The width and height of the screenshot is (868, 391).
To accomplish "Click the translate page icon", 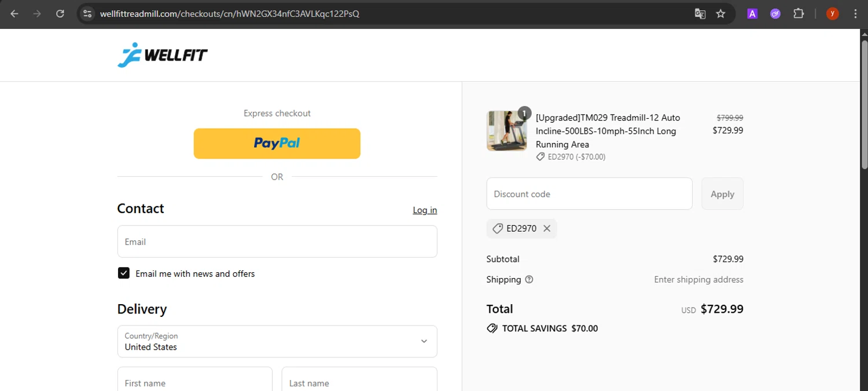I will pos(700,13).
